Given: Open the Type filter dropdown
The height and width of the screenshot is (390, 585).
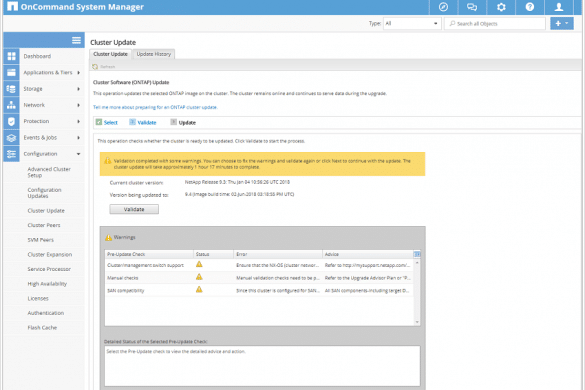Looking at the screenshot, I should (x=412, y=24).
